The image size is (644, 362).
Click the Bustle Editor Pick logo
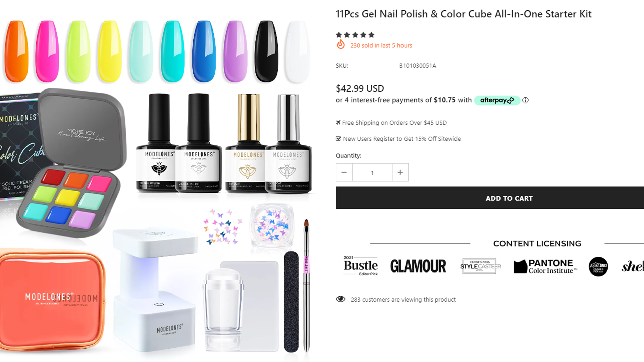click(361, 266)
